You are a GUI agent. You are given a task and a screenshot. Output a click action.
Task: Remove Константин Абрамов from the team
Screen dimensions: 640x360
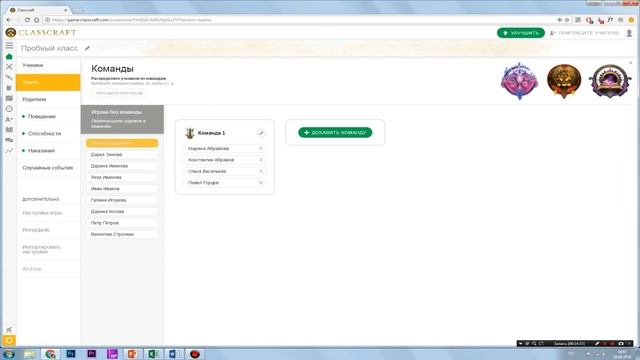[x=261, y=160]
